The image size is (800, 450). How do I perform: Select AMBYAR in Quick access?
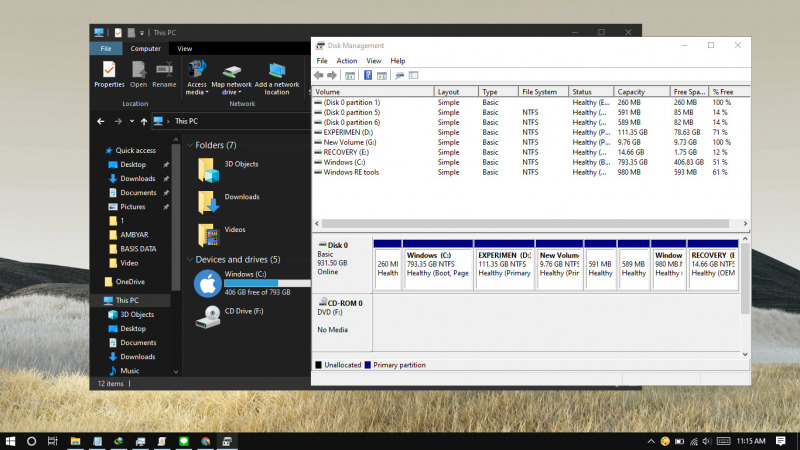click(x=134, y=235)
